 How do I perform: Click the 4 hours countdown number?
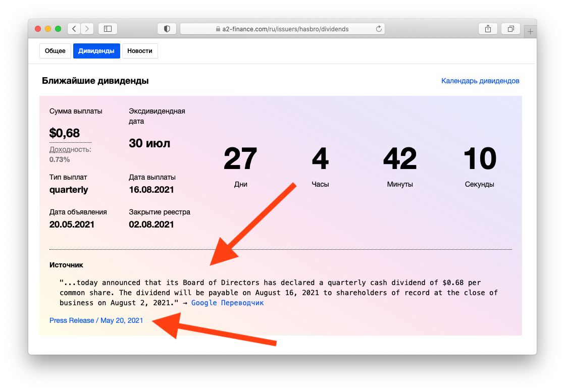click(x=320, y=159)
